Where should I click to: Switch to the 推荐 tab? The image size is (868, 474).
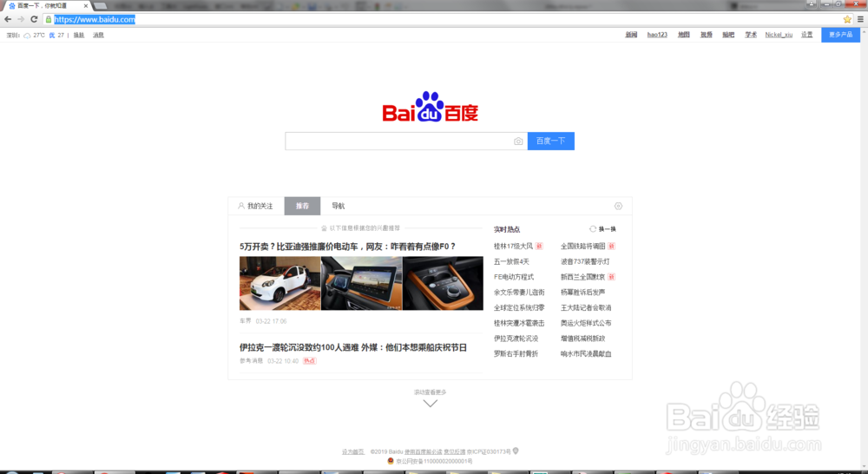302,206
